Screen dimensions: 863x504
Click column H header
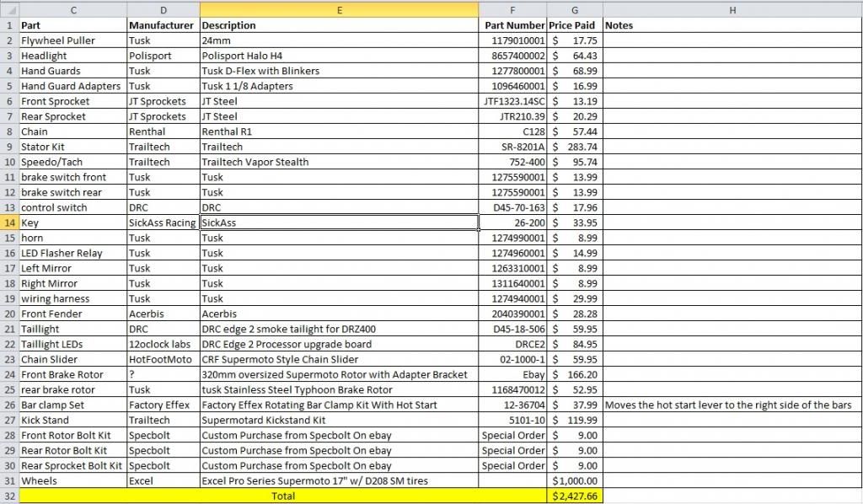[x=732, y=9]
